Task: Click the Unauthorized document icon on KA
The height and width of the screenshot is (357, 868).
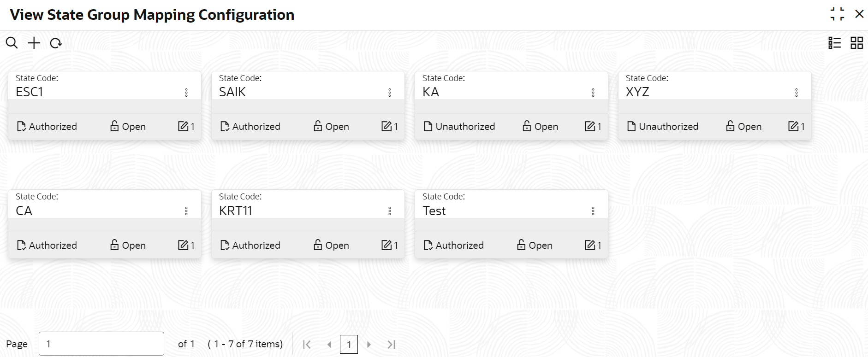Action: click(428, 126)
